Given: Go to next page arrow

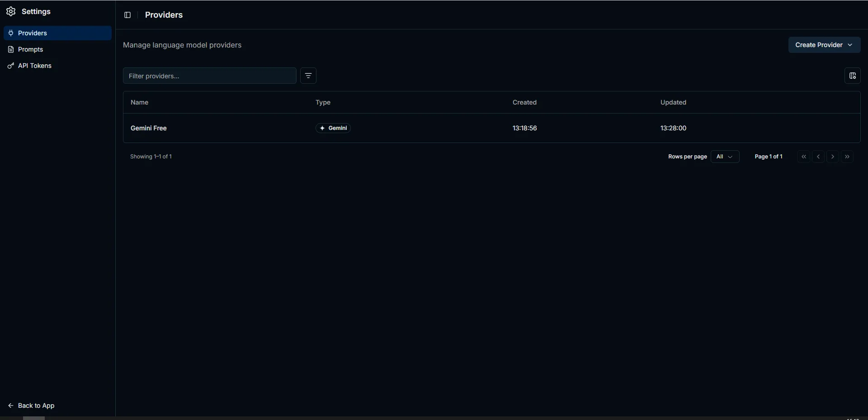Looking at the screenshot, I should 833,157.
